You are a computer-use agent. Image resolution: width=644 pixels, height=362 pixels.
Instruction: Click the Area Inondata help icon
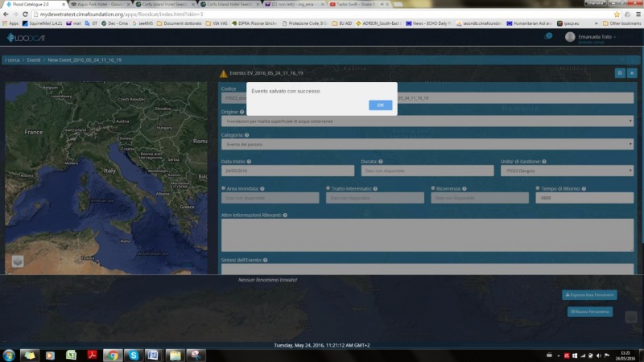262,189
